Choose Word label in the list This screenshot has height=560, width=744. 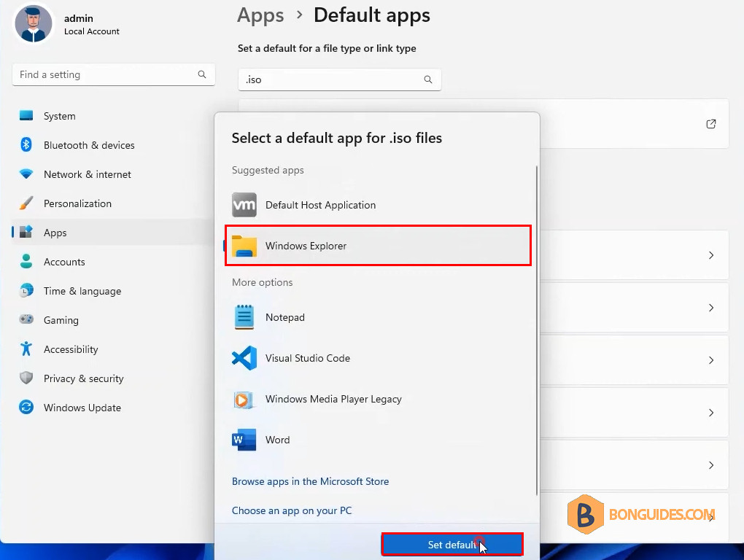278,440
